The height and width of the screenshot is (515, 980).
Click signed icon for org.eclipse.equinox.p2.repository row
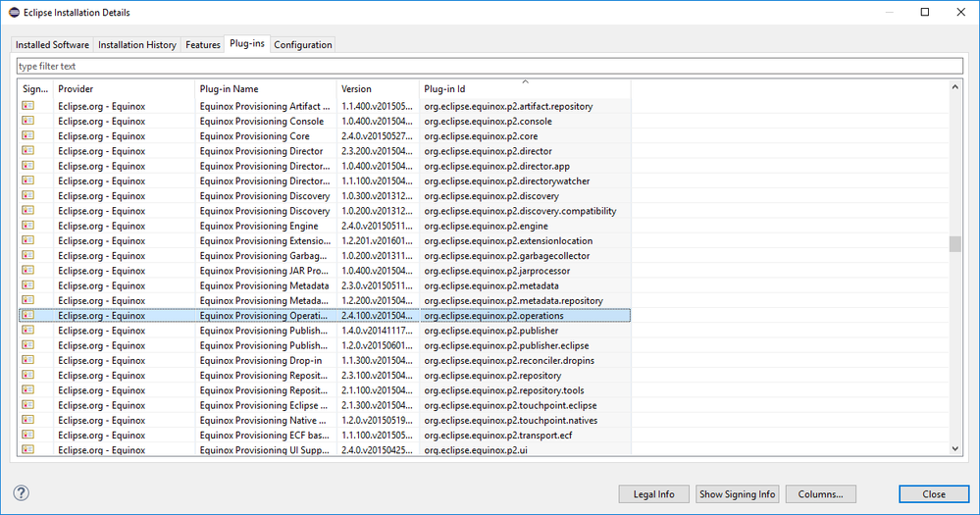tap(27, 375)
